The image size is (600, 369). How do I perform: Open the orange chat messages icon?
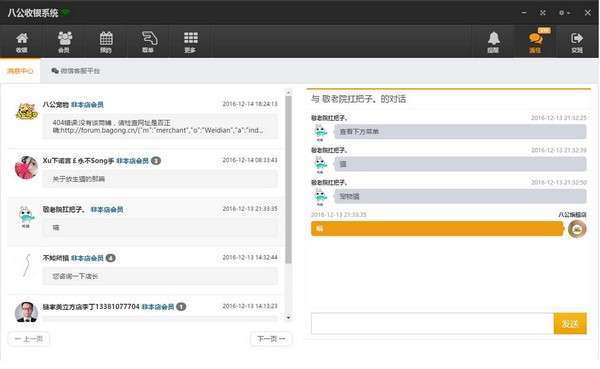pyautogui.click(x=535, y=42)
